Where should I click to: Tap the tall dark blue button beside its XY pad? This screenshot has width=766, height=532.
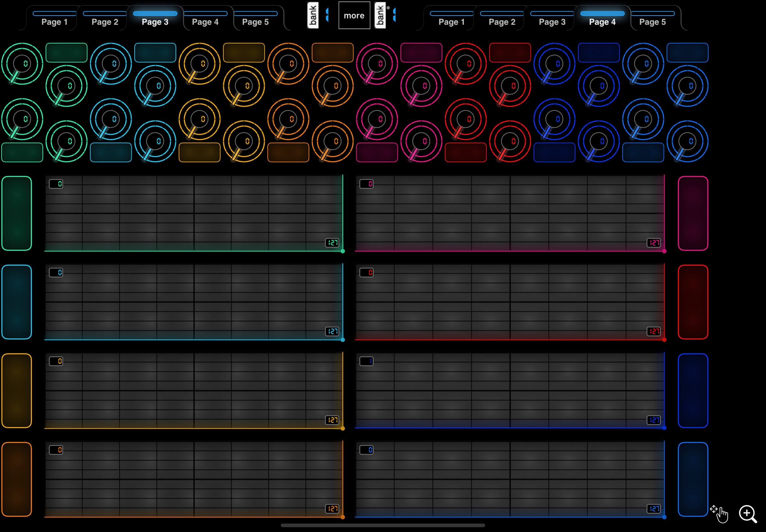coord(693,391)
